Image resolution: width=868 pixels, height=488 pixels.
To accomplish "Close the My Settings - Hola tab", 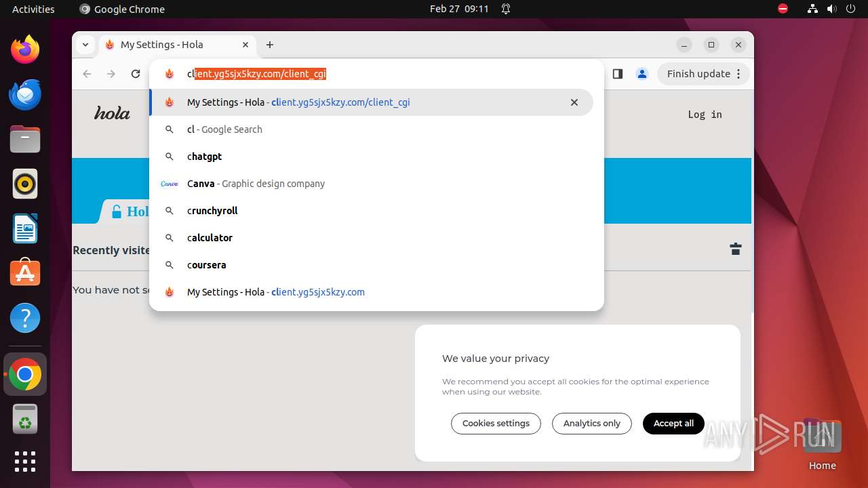I will (245, 45).
